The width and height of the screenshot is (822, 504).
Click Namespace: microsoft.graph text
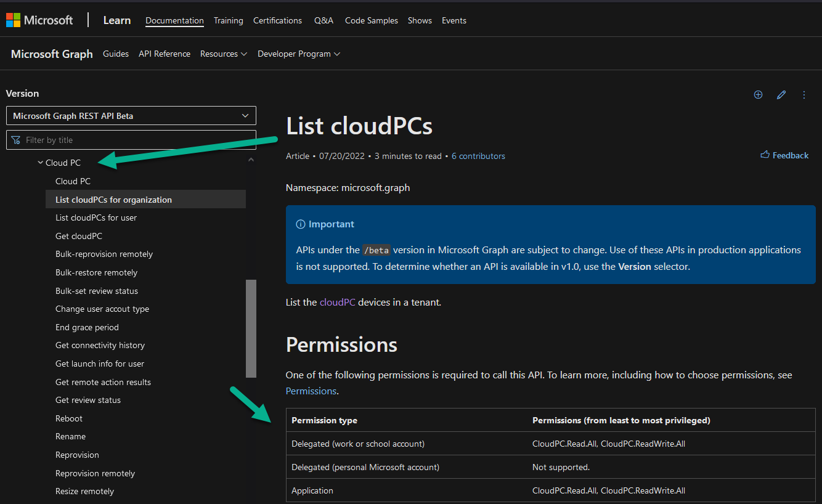tap(348, 187)
